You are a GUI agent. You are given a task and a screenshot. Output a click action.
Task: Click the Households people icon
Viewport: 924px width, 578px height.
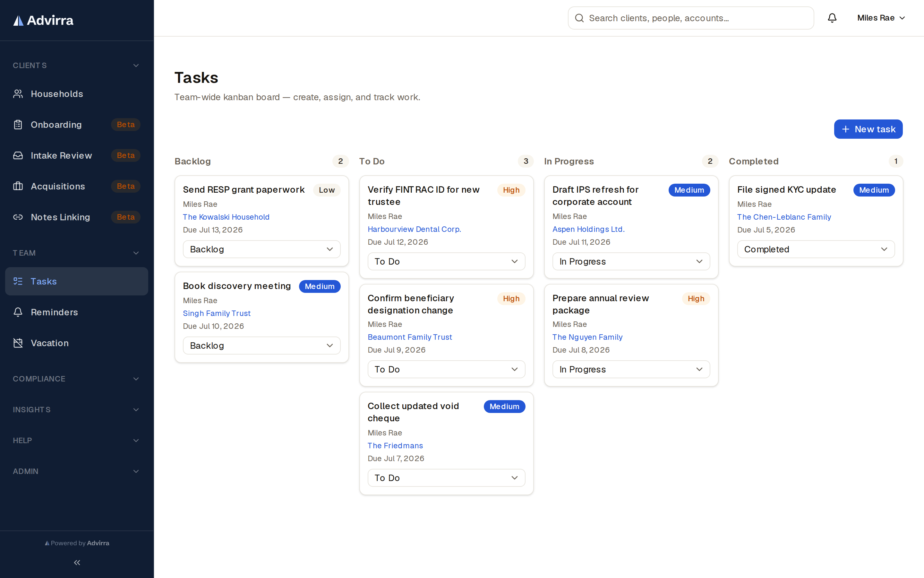18,94
